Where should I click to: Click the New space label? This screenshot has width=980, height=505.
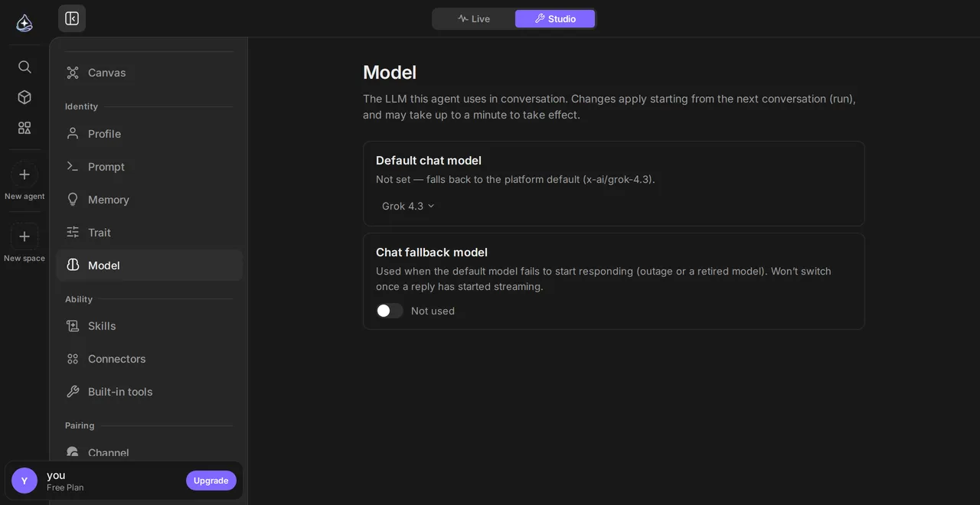(24, 259)
